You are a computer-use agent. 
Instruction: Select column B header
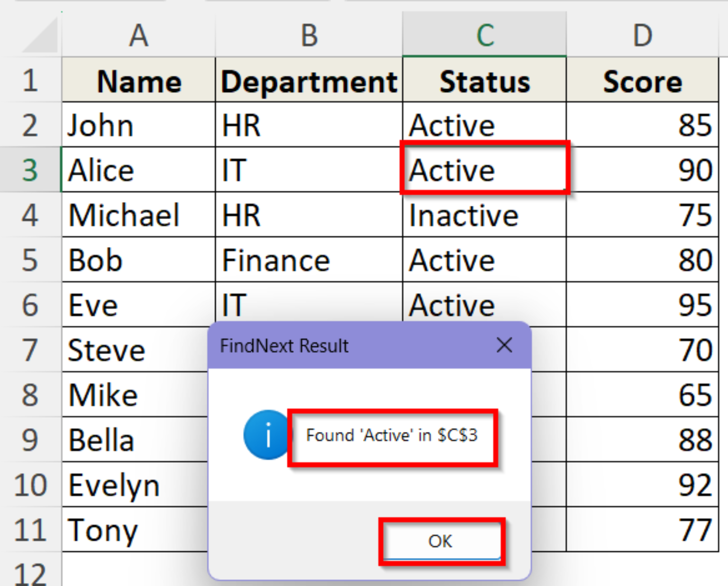coord(309,35)
